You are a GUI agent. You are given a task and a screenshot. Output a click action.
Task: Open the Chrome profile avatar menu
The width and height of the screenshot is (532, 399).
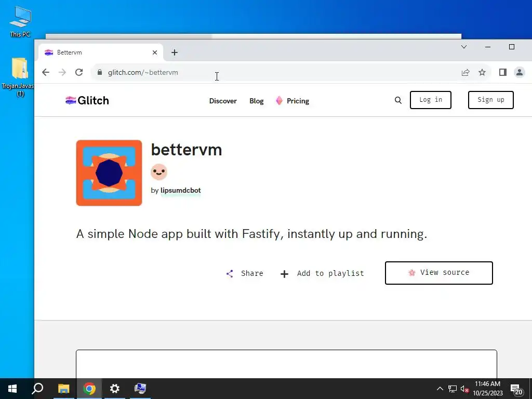click(x=520, y=72)
